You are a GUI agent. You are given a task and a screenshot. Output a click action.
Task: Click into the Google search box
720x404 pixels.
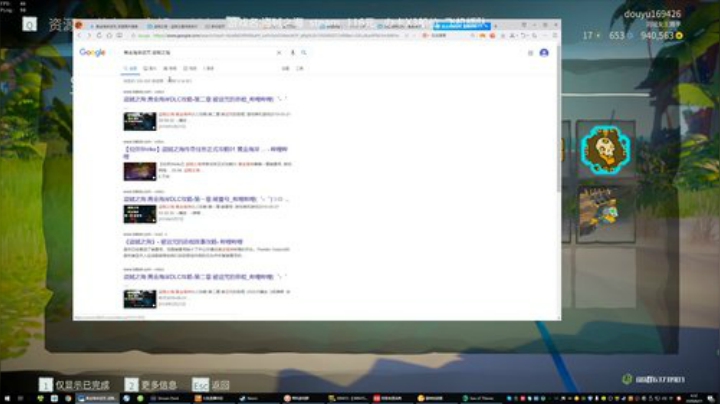point(197,53)
